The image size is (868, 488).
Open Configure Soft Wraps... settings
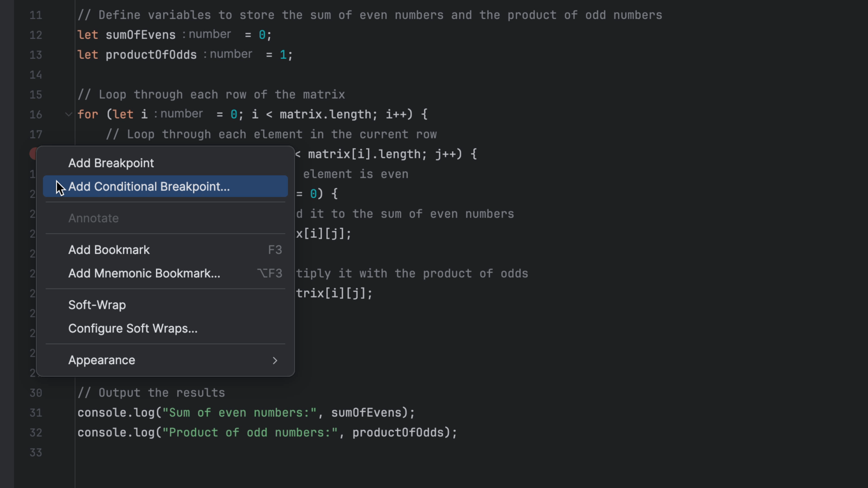tap(132, 329)
